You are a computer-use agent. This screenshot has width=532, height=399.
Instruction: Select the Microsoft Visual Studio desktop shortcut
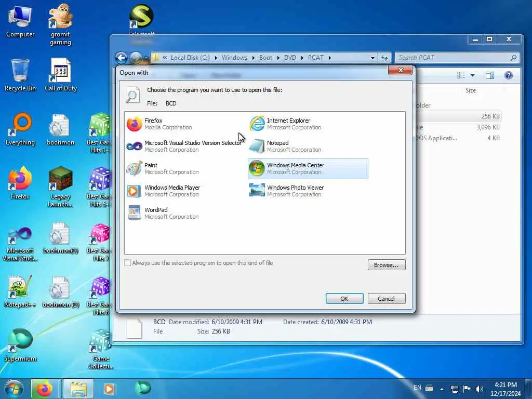pos(20,244)
